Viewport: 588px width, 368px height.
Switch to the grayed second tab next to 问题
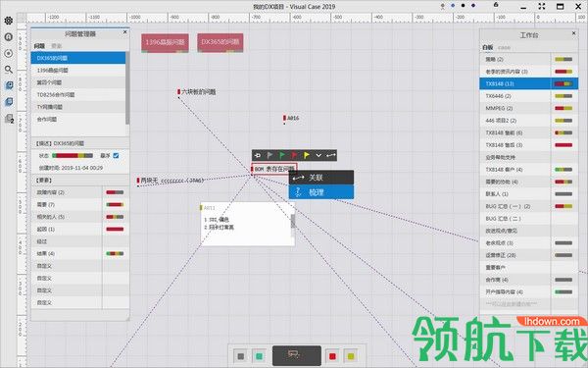click(x=57, y=46)
